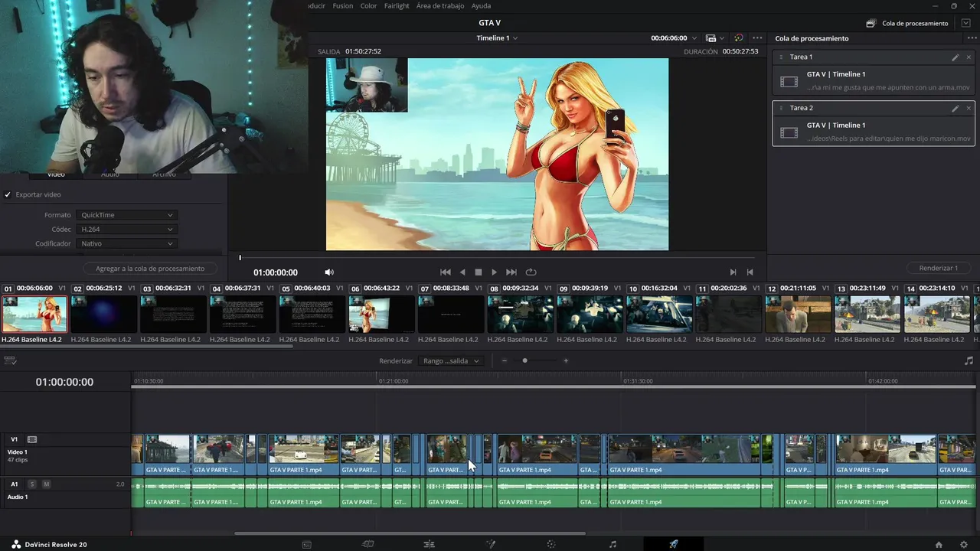Click Agregar a la cola de procesamiento

click(x=150, y=269)
